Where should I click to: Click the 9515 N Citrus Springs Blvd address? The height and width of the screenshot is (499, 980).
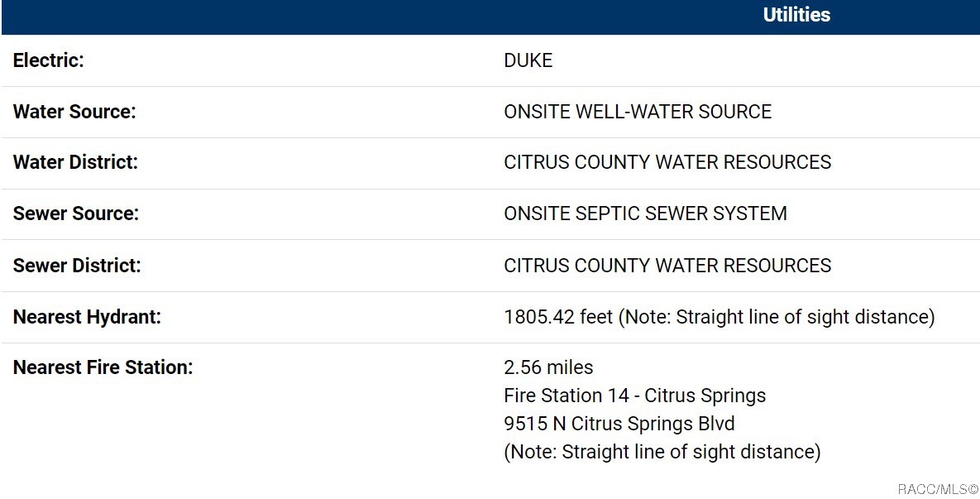619,424
